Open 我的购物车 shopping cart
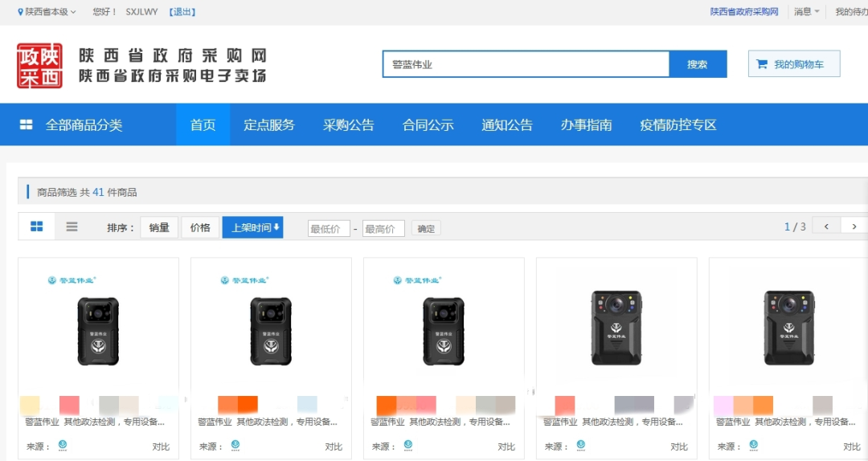This screenshot has width=868, height=461. click(x=794, y=64)
